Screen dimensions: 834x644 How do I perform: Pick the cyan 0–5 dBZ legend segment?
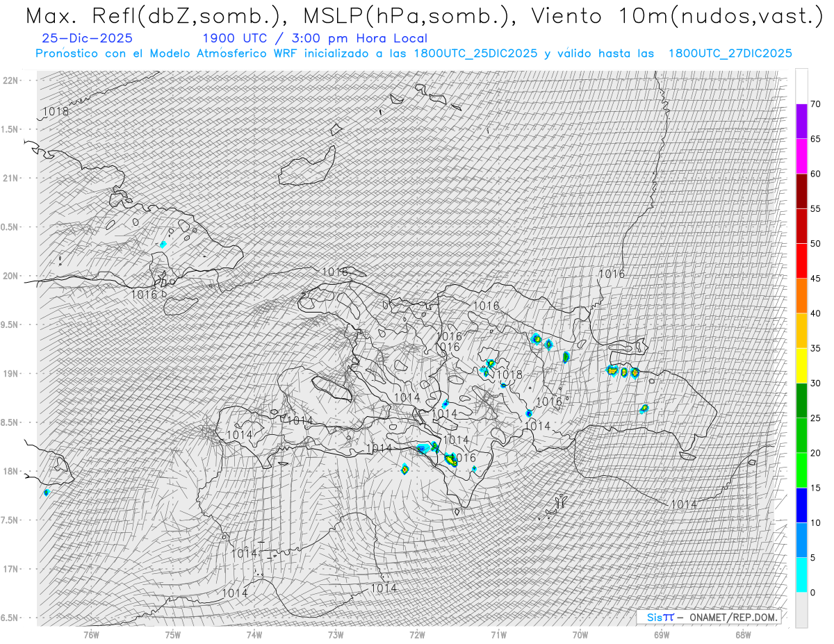[x=801, y=575]
